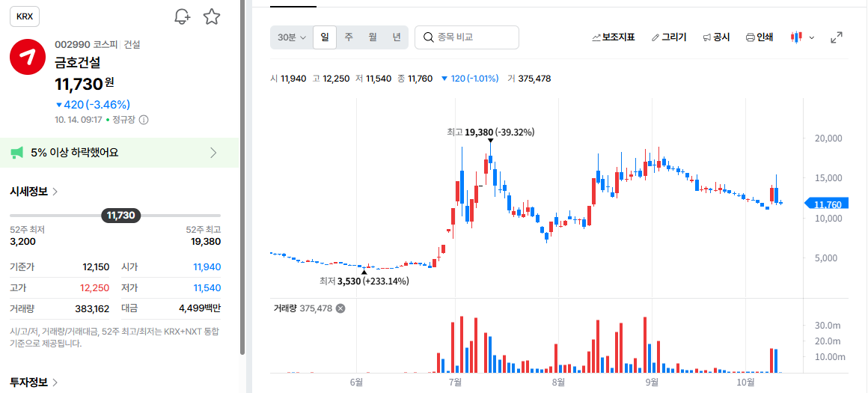The width and height of the screenshot is (868, 393).
Task: Click the 6월 label on time axis
Action: click(356, 382)
